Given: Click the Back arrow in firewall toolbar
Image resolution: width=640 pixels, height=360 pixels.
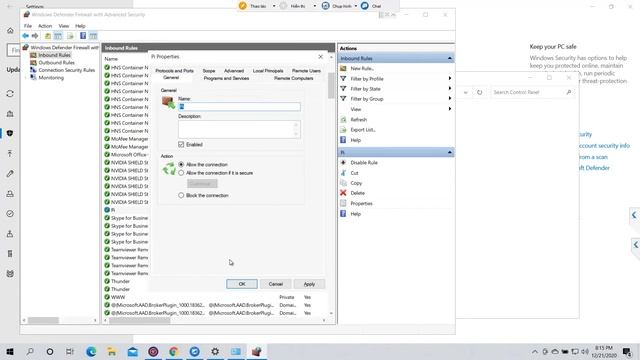Looking at the screenshot, I should [25, 36].
